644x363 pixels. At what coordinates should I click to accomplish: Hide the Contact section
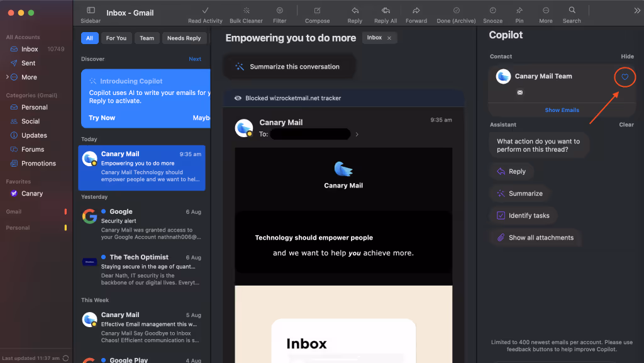pyautogui.click(x=627, y=56)
